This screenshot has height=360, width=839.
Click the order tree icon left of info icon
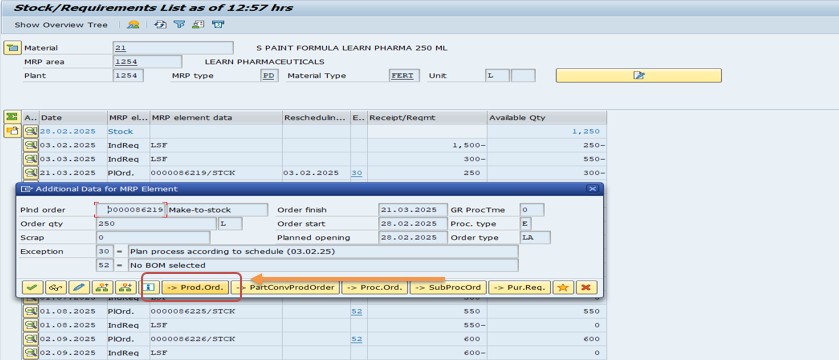(126, 287)
